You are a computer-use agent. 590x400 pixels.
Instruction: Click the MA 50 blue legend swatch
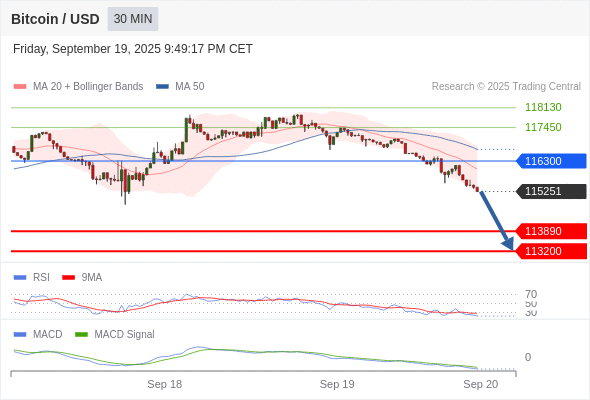162,87
